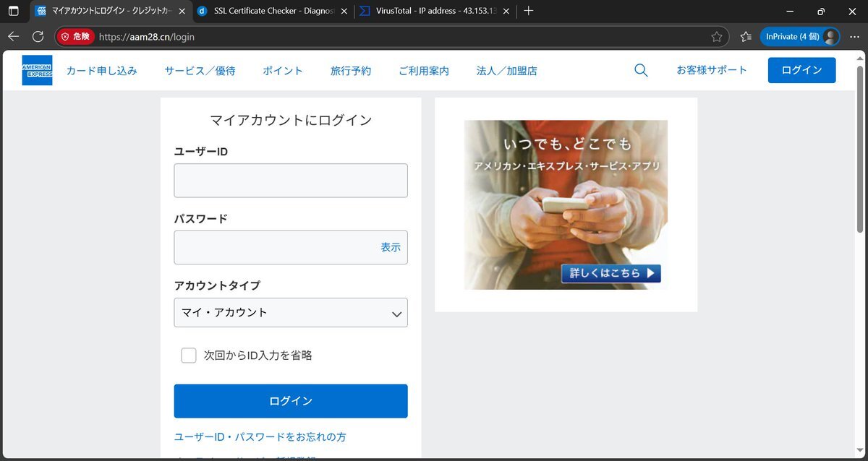Click the browser back arrow

[13, 36]
